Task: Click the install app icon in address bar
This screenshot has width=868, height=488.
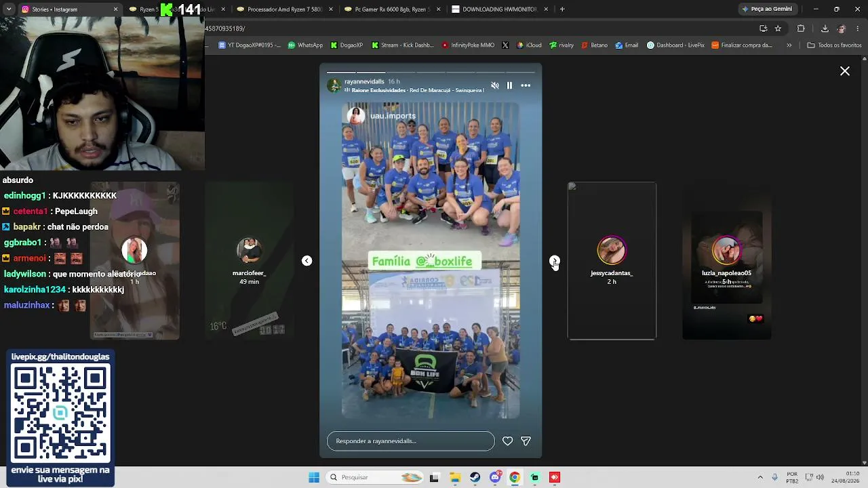Action: coord(763,28)
